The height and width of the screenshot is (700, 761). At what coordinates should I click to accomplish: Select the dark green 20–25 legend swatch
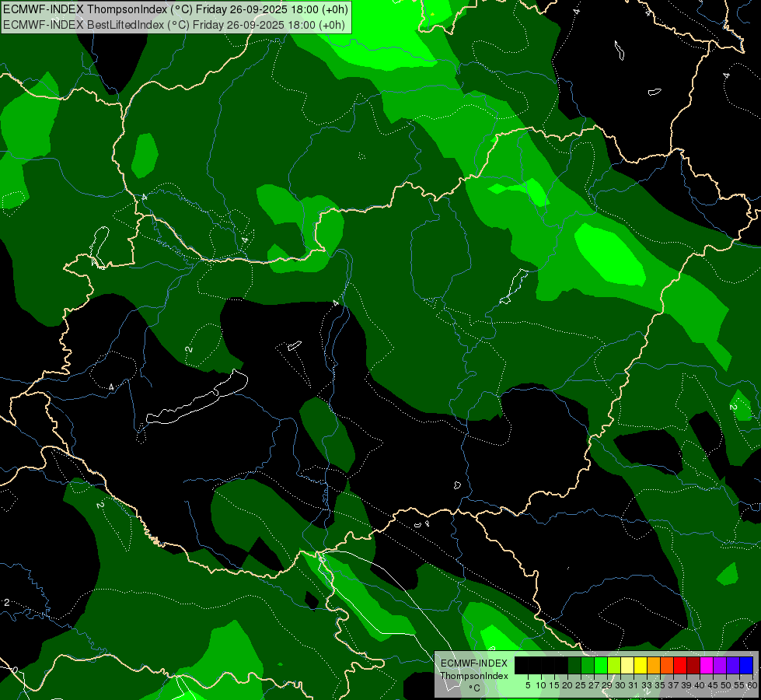(574, 665)
